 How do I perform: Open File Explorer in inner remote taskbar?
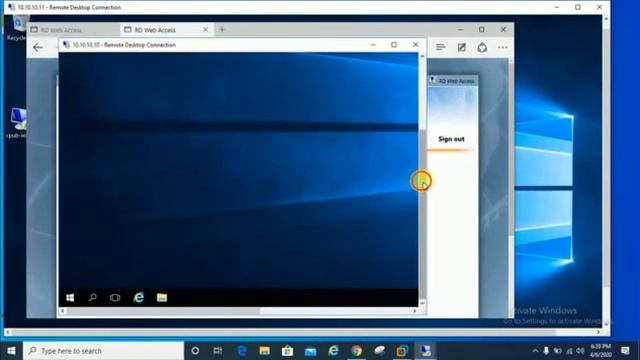tap(162, 298)
